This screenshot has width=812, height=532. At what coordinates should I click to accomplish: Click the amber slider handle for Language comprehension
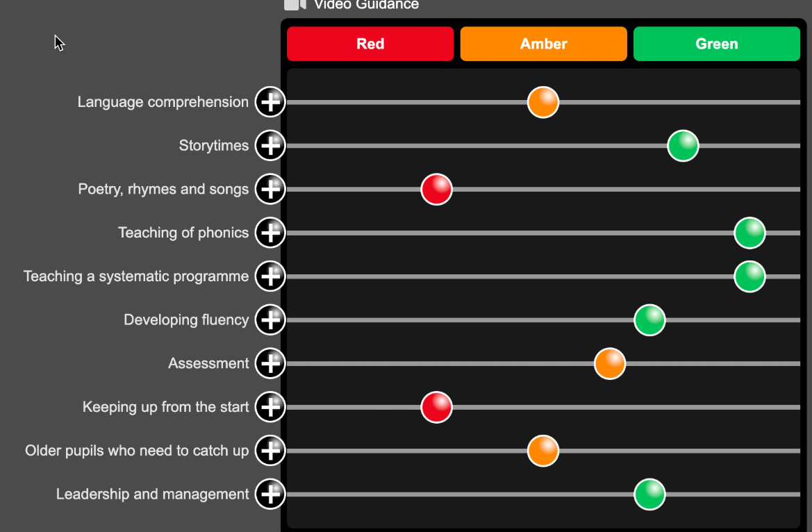[542, 101]
